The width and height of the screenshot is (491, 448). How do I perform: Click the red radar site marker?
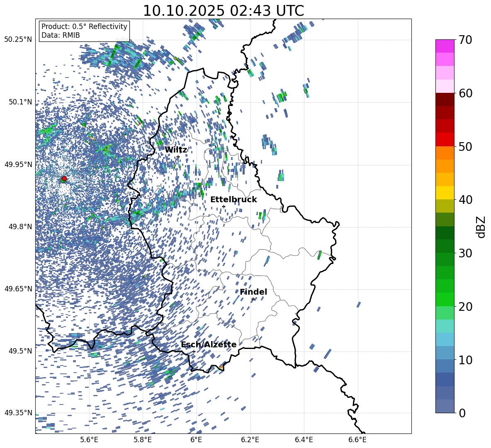pyautogui.click(x=64, y=178)
